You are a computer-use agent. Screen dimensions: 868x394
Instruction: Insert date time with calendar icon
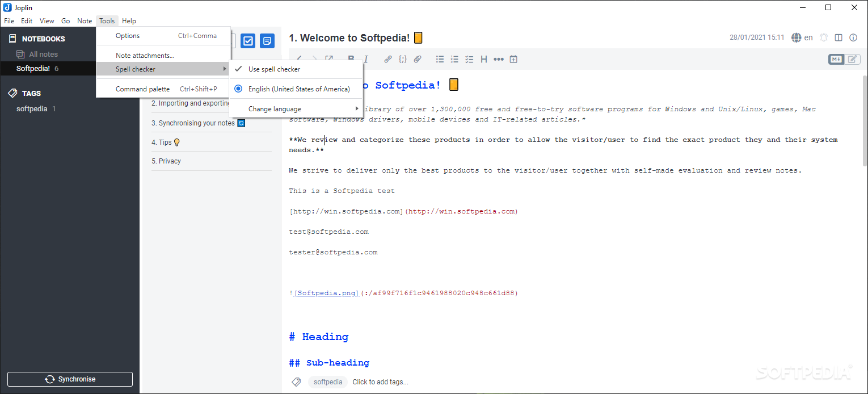[x=513, y=59]
